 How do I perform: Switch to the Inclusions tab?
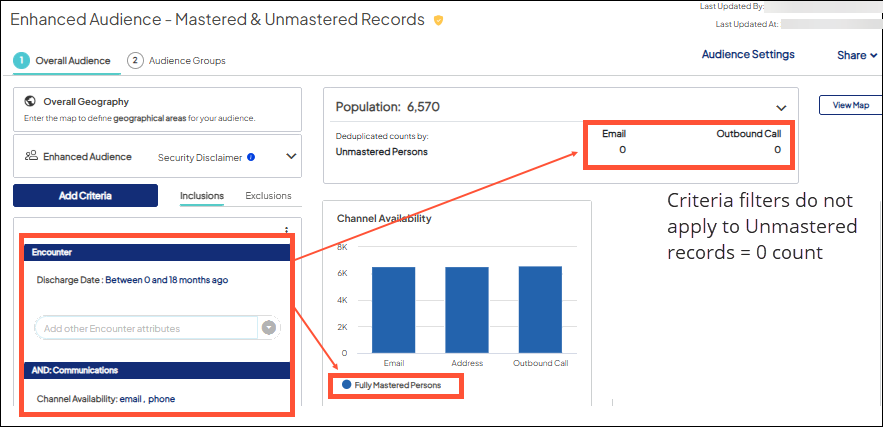coord(201,195)
